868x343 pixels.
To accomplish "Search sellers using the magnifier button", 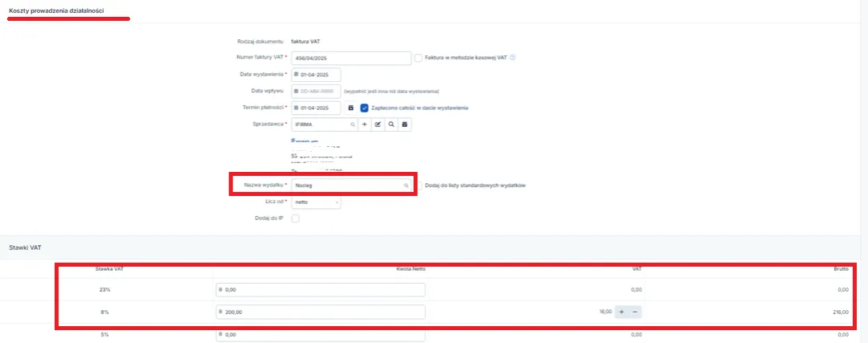I will pos(391,125).
